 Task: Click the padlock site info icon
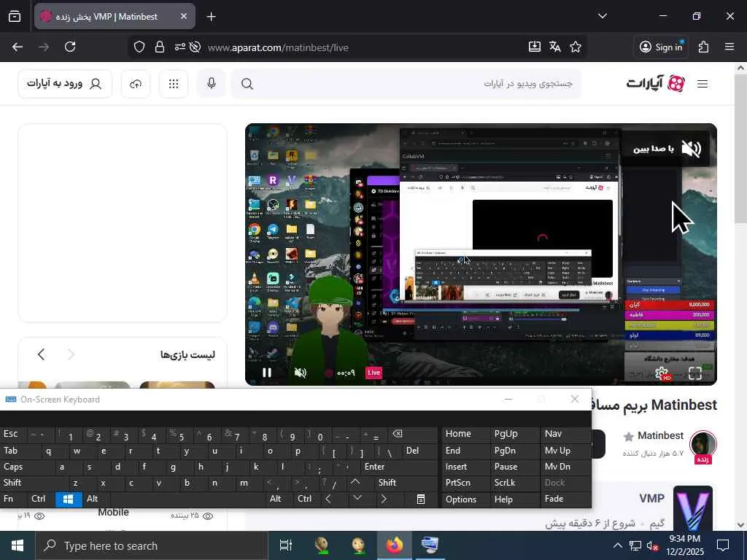tap(160, 47)
